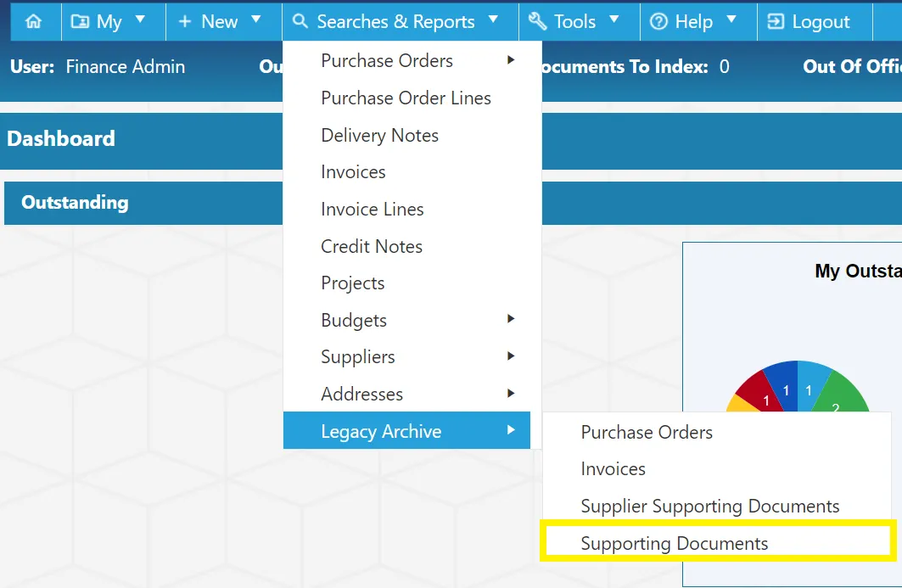This screenshot has width=902, height=588.
Task: Click the wrench icon for Tools
Action: (537, 21)
